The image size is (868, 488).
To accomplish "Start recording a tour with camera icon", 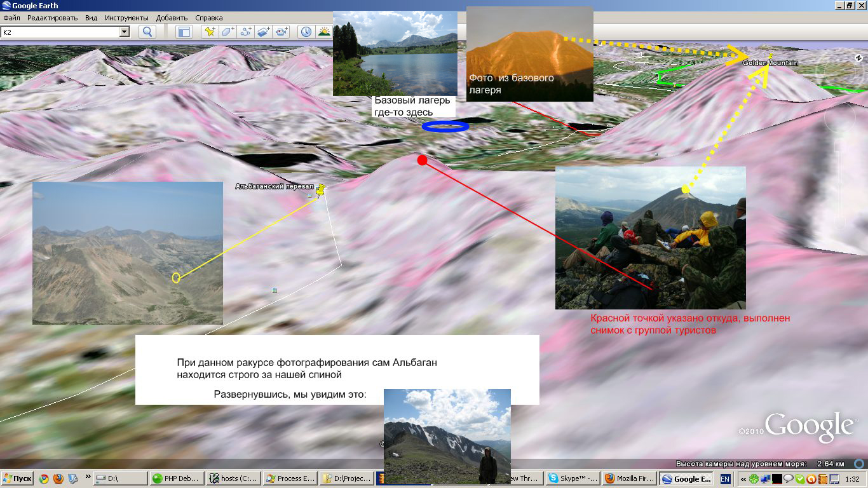I will coord(281,32).
